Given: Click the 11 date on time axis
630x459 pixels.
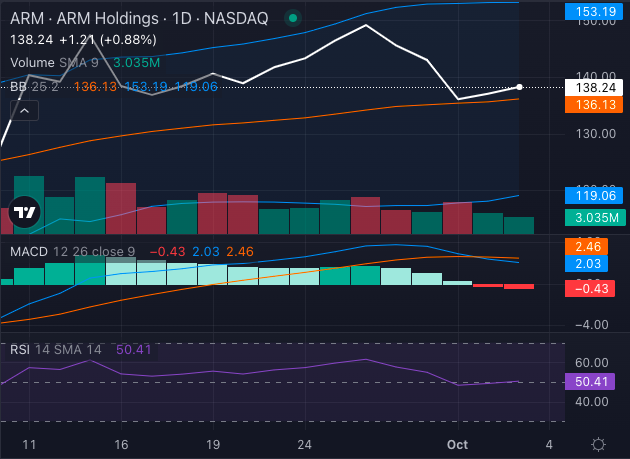Looking at the screenshot, I should coord(29,445).
